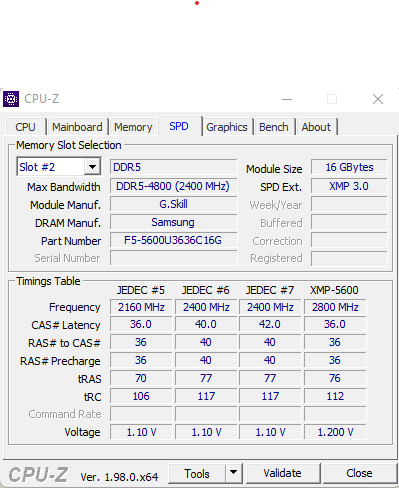Click the G.Skill module manufacturer value
Screen dimensions: 399x488
coord(173,204)
